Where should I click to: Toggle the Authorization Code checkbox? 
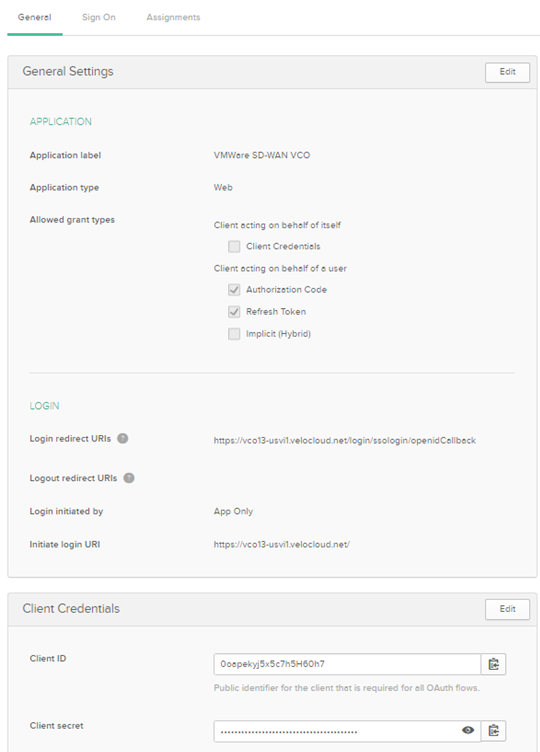coord(234,290)
